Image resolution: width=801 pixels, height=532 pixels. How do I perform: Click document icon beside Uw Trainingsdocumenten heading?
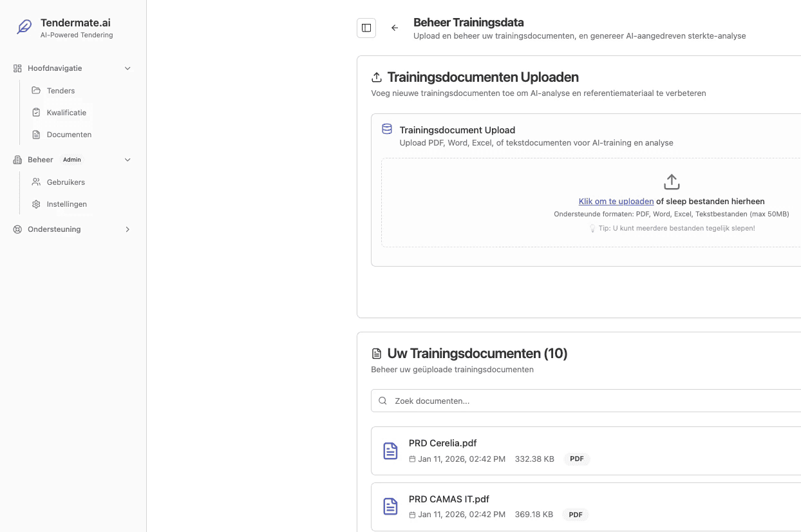[x=377, y=354]
